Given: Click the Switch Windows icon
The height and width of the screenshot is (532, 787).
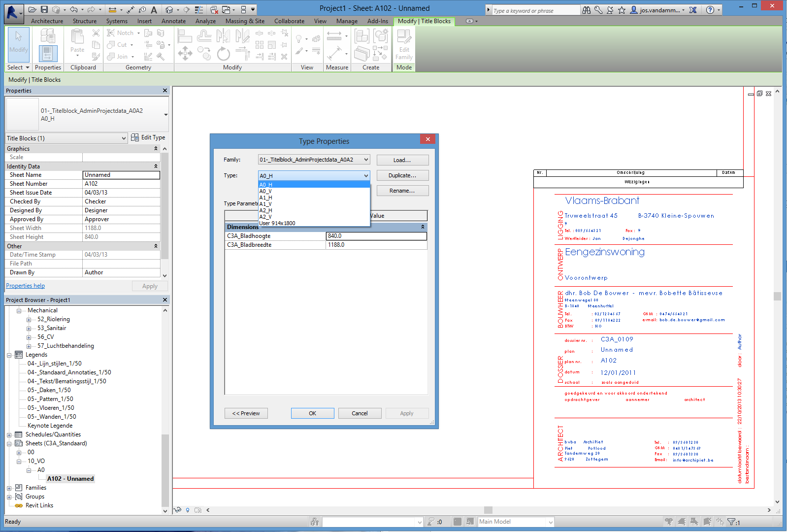Looking at the screenshot, I should (x=227, y=10).
